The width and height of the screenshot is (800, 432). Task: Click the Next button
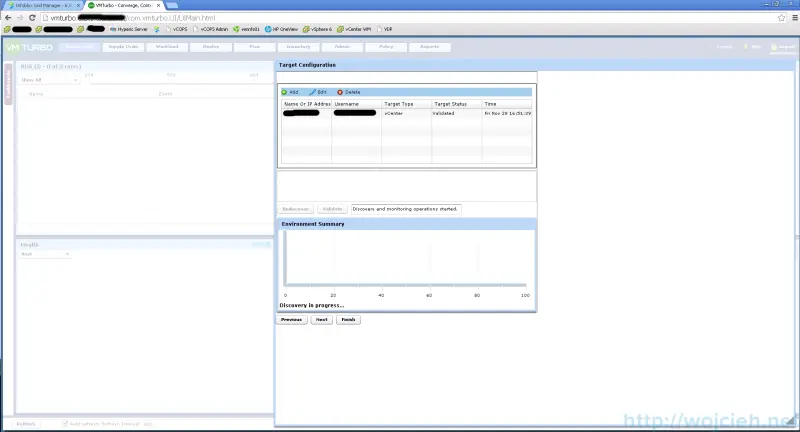[x=321, y=320]
